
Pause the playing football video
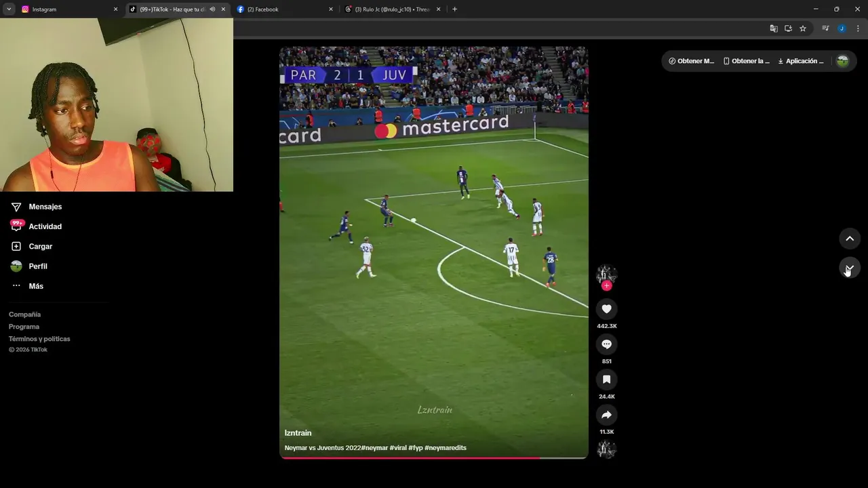tap(434, 252)
